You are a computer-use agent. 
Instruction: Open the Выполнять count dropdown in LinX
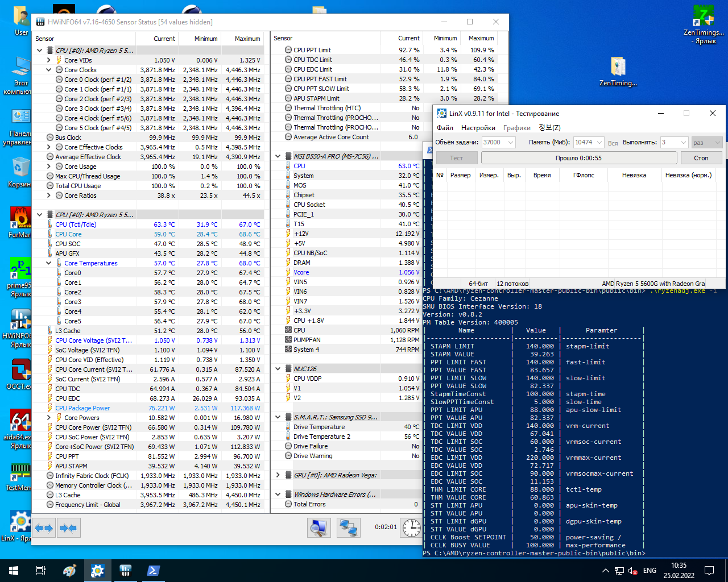(x=674, y=142)
